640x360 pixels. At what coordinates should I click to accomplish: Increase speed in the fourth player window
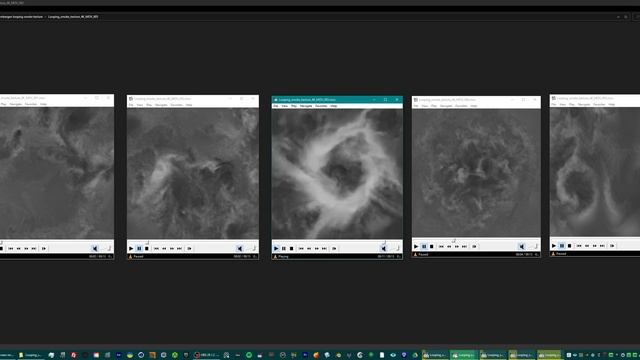457,247
